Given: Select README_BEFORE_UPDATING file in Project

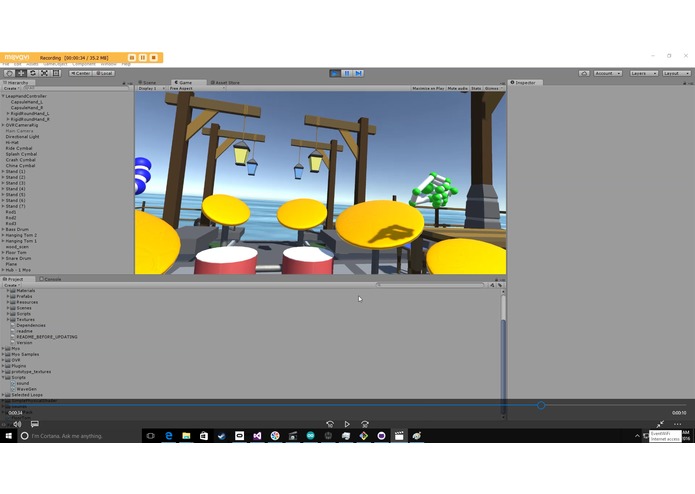Looking at the screenshot, I should (x=47, y=337).
